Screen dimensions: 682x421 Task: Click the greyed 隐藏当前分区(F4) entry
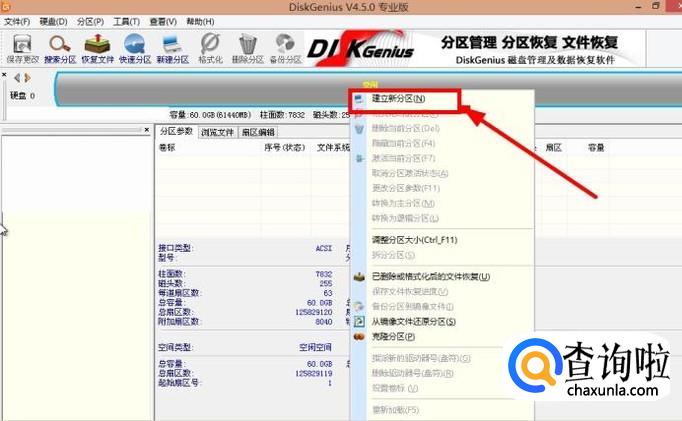403,144
